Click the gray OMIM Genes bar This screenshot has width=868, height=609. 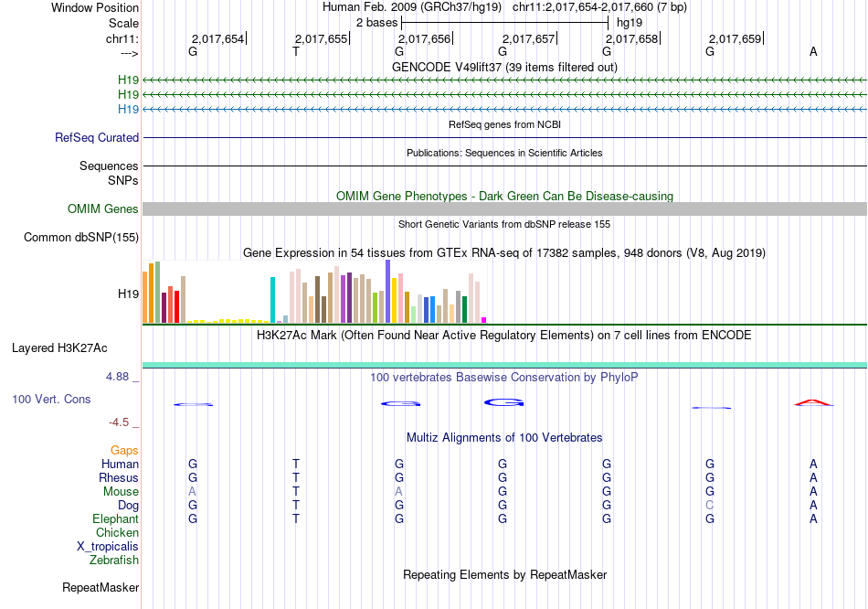pyautogui.click(x=504, y=208)
